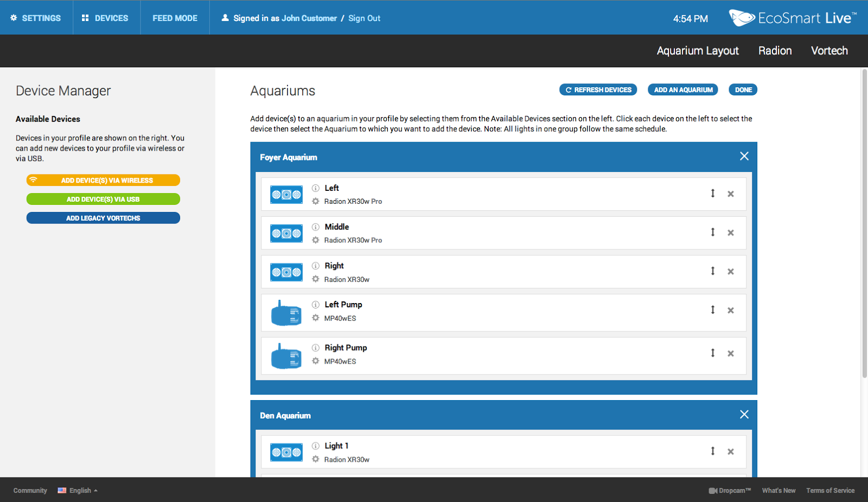This screenshot has width=868, height=502.
Task: Click Left light Radion thumbnail
Action: (x=286, y=195)
